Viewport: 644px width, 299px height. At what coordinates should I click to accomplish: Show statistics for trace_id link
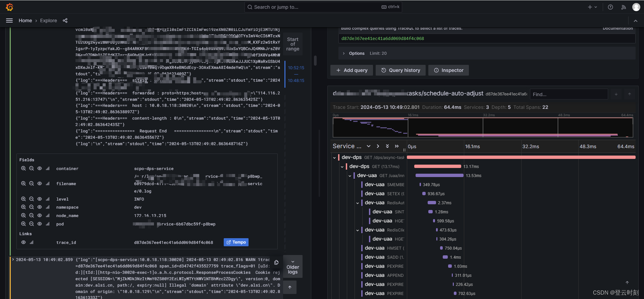point(32,243)
